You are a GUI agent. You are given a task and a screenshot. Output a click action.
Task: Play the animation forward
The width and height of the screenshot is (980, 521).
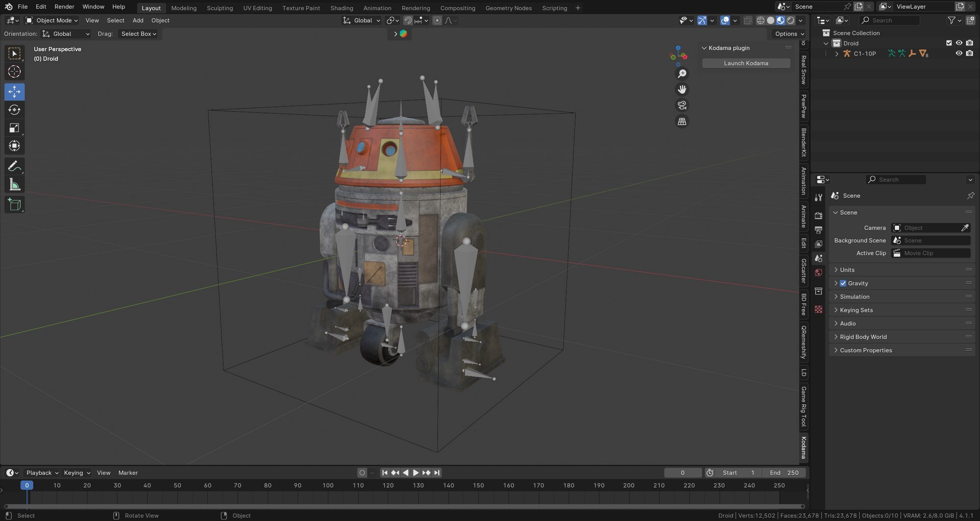(x=415, y=473)
